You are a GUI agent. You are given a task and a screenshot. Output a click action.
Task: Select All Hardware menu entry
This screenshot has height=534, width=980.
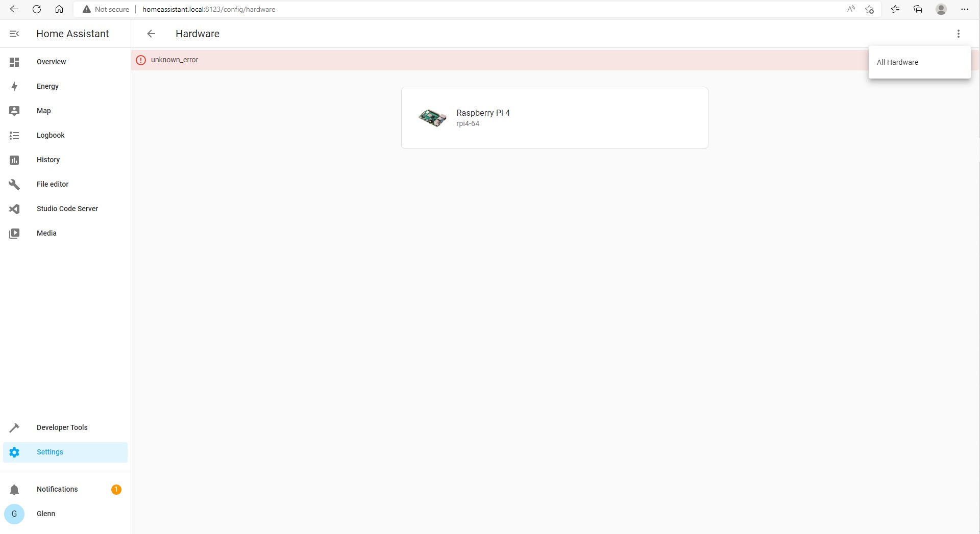[919, 62]
